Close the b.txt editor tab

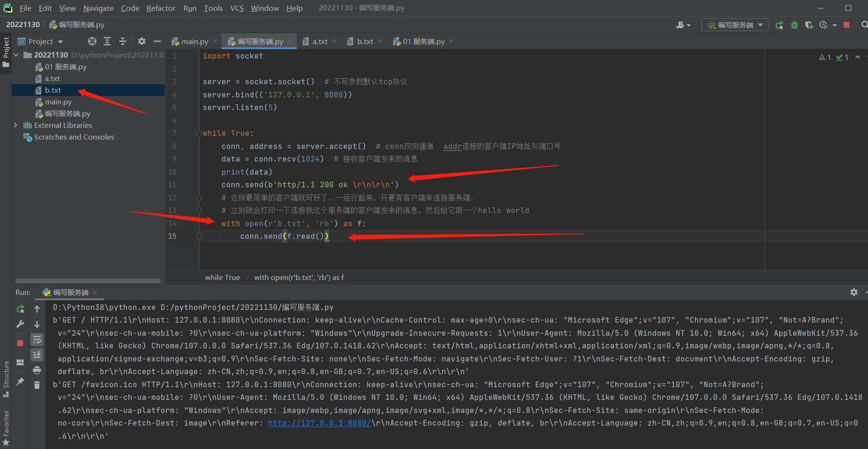(x=380, y=41)
